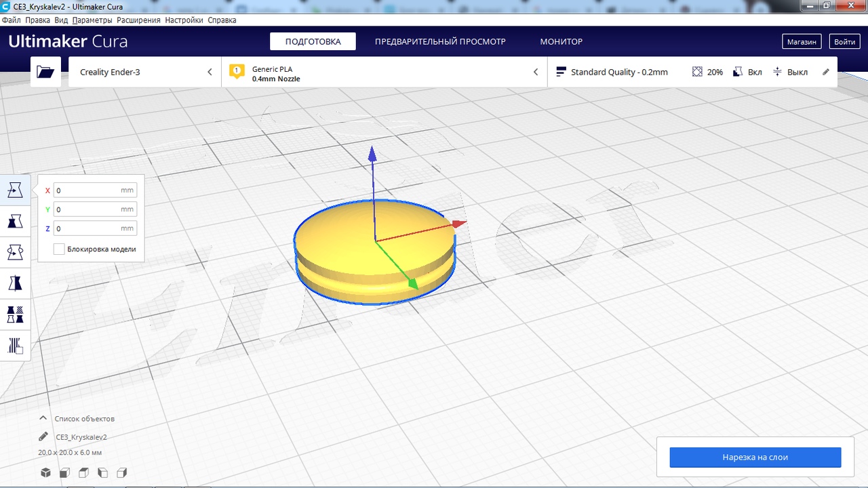Open the Расширения menu
The image size is (868, 488).
[x=138, y=20]
